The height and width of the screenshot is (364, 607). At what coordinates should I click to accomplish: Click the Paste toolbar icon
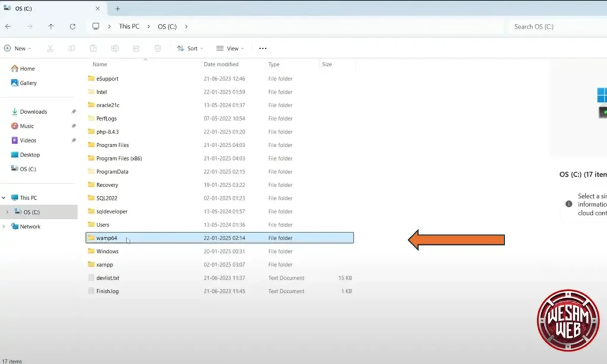click(93, 49)
